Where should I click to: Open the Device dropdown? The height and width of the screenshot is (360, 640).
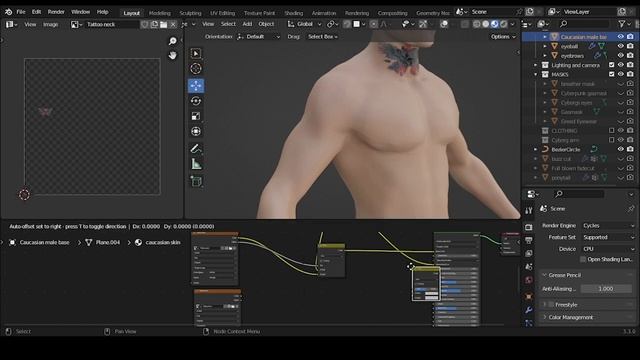tap(608, 249)
